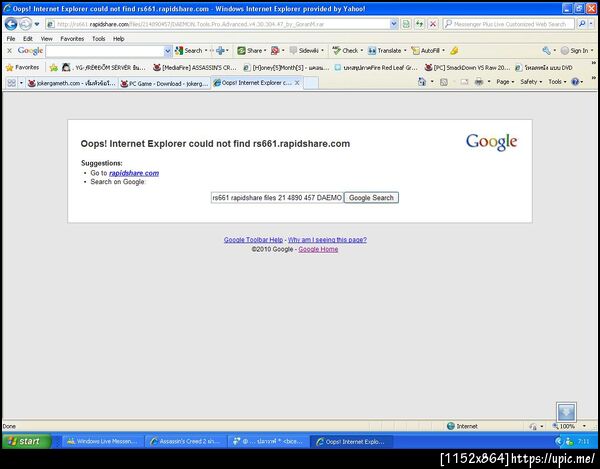Viewport: 600px width, 469px height.
Task: Click the red popup blocker icon
Action: coord(275,50)
